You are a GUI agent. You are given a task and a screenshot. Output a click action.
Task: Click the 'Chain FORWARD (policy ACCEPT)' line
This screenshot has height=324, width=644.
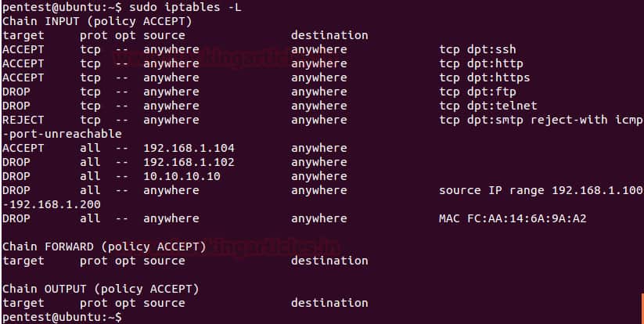[x=104, y=247]
